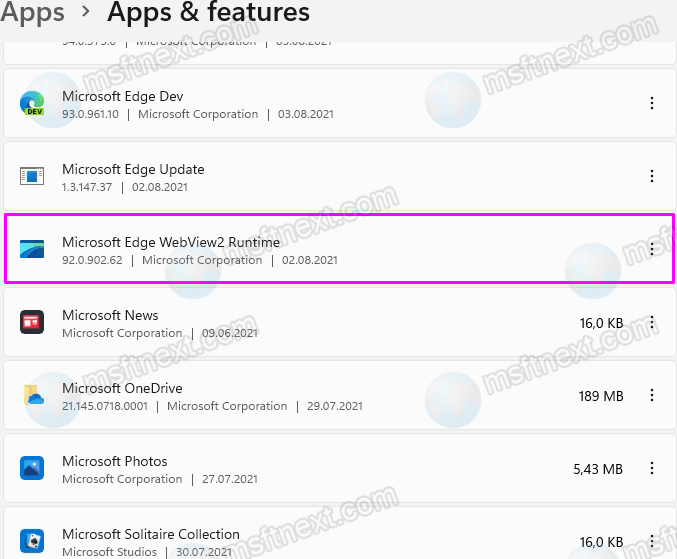Open more options for Edge WebView2 Runtime
The height and width of the screenshot is (559, 677).
(x=652, y=249)
